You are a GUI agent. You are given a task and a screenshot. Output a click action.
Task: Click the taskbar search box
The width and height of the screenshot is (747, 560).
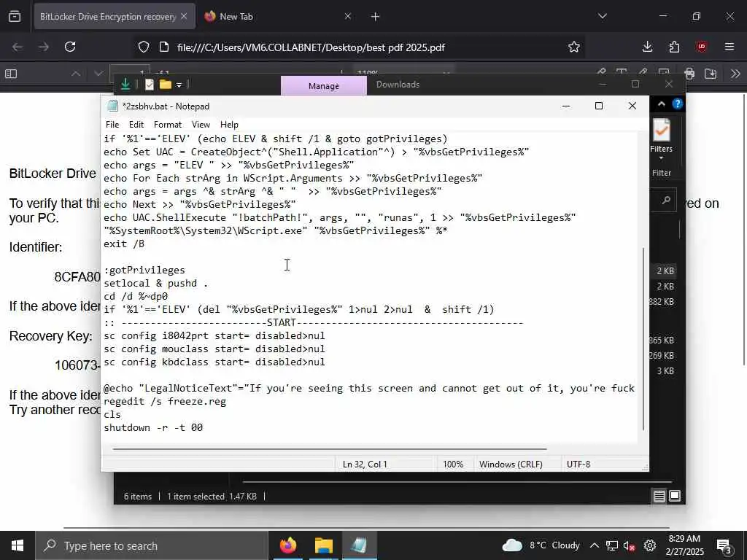(x=152, y=545)
